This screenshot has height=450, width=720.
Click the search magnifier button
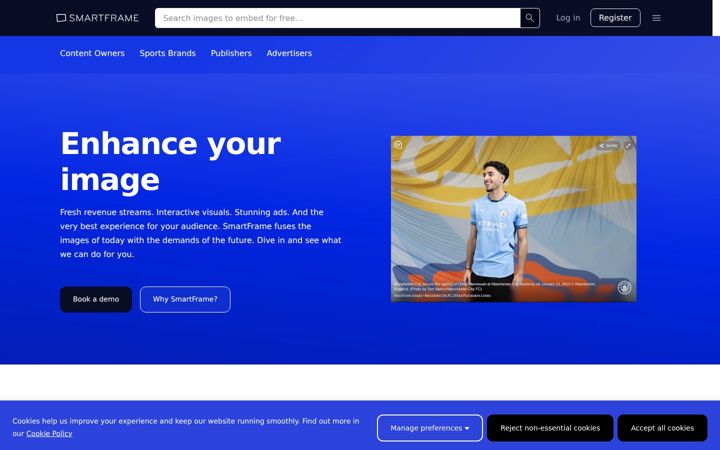click(x=530, y=18)
